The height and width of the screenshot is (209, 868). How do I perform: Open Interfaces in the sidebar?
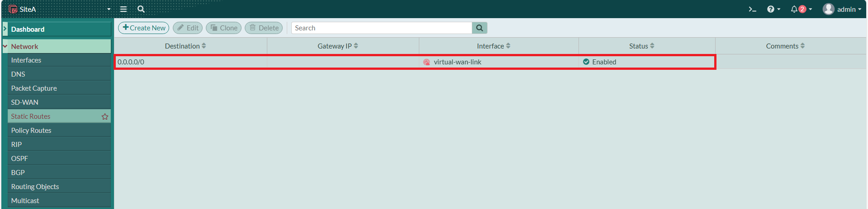pyautogui.click(x=59, y=60)
